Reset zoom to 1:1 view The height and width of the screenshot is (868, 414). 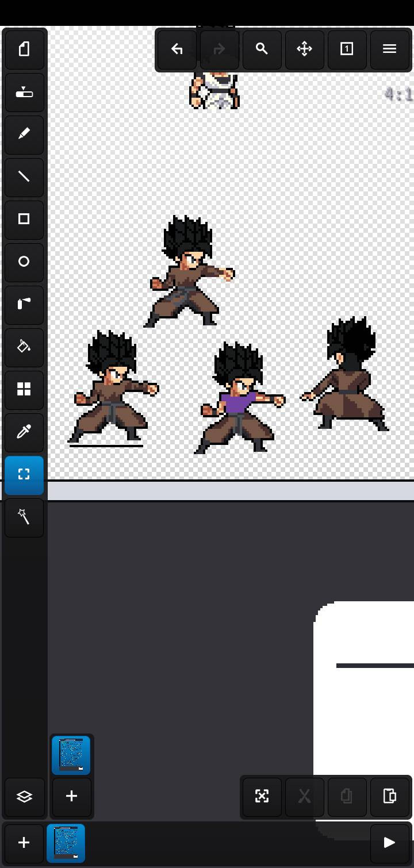pyautogui.click(x=347, y=49)
